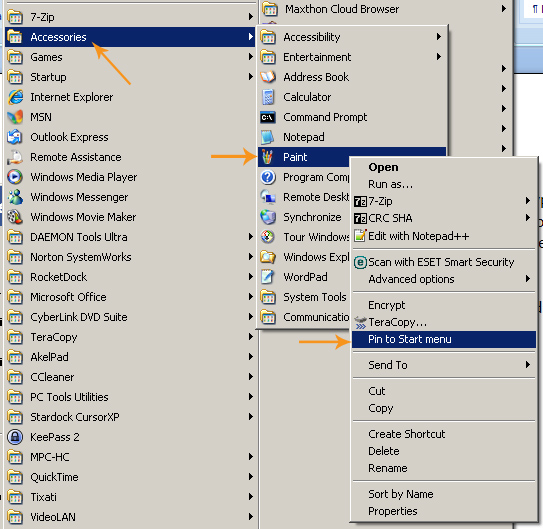Click the Address Book icon
This screenshot has height=529, width=543.
(268, 77)
